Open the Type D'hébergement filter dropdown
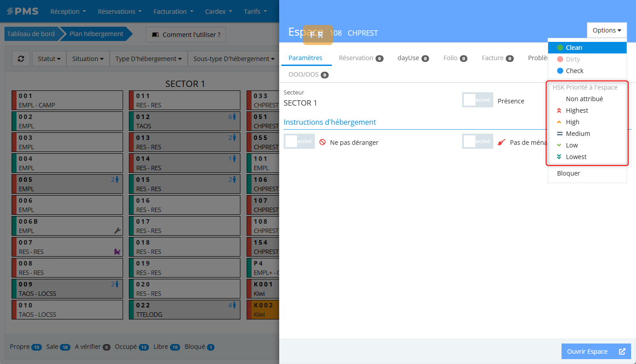The height and width of the screenshot is (364, 636). click(149, 58)
